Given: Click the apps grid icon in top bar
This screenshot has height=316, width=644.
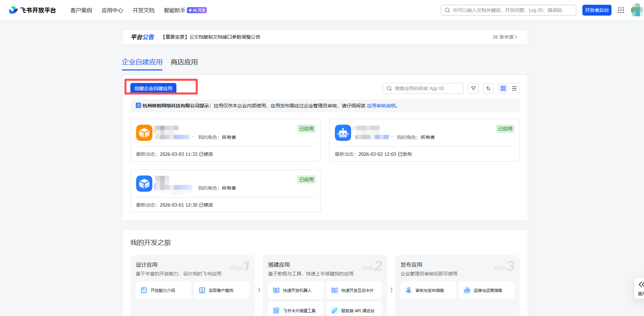Looking at the screenshot, I should [621, 10].
